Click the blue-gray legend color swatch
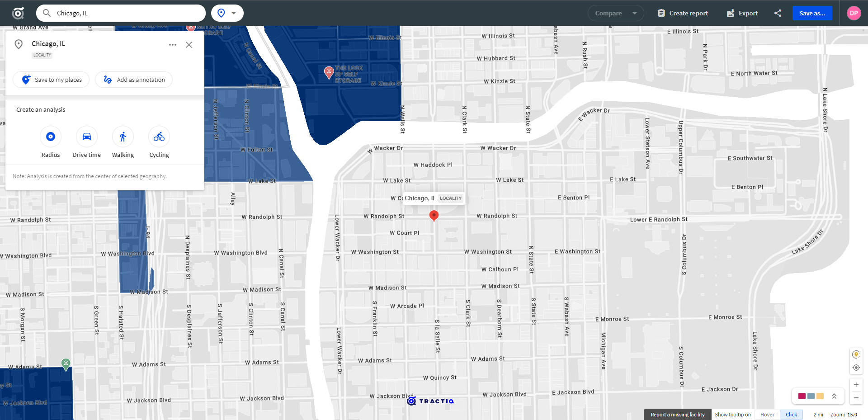The image size is (868, 420). pos(811,396)
